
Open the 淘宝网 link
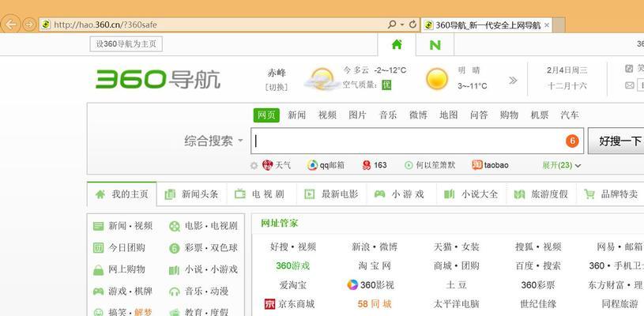[375, 266]
